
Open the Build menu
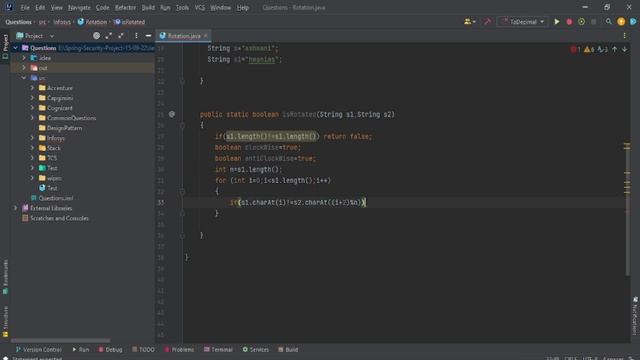coord(148,7)
